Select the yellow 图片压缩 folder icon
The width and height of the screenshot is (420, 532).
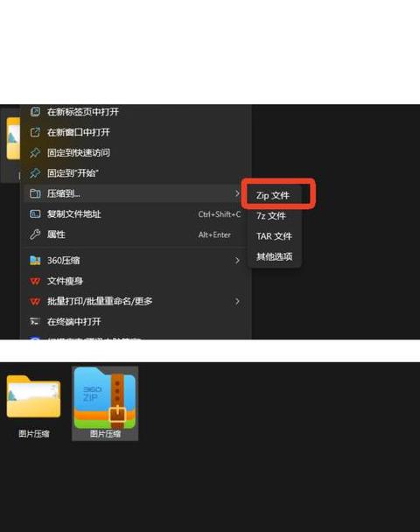point(33,396)
